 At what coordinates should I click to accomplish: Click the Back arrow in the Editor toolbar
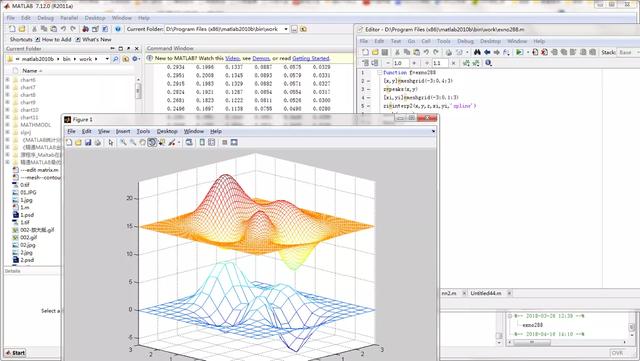coord(487,52)
